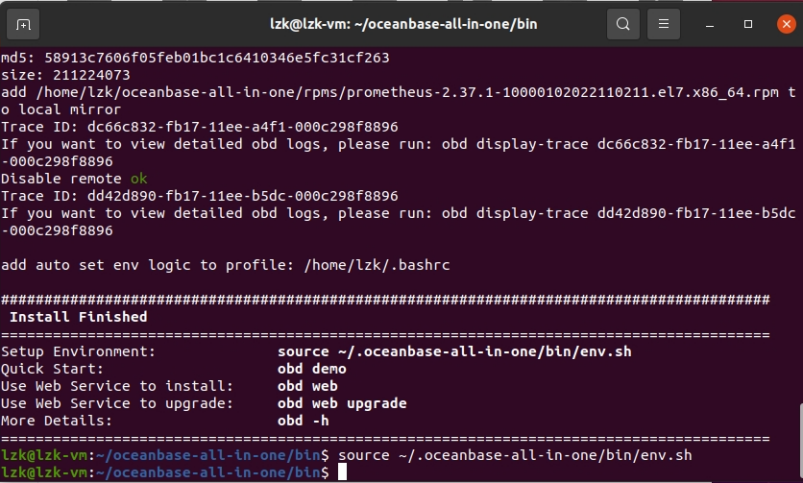Click the 'Use Web Service to upgrade:' label
The image size is (803, 483).
pyautogui.click(x=117, y=403)
